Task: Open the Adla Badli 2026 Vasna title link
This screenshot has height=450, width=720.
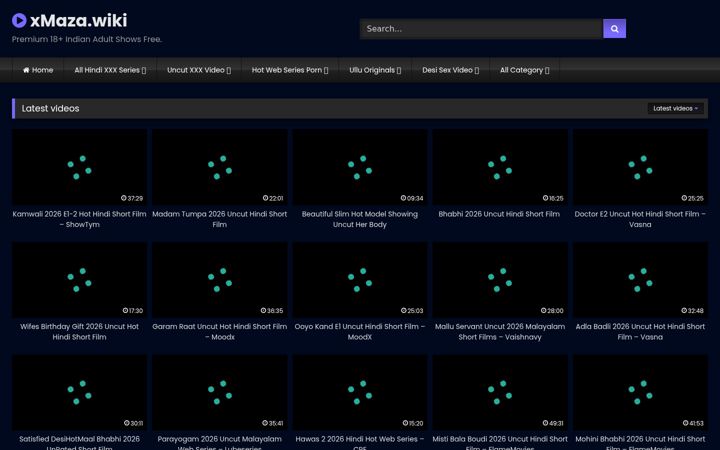Action: click(x=640, y=332)
